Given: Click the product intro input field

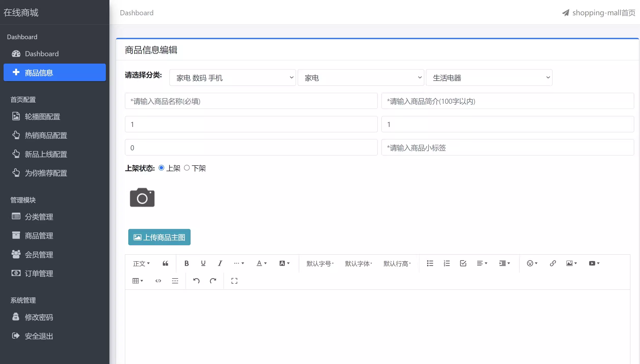Looking at the screenshot, I should pyautogui.click(x=508, y=101).
